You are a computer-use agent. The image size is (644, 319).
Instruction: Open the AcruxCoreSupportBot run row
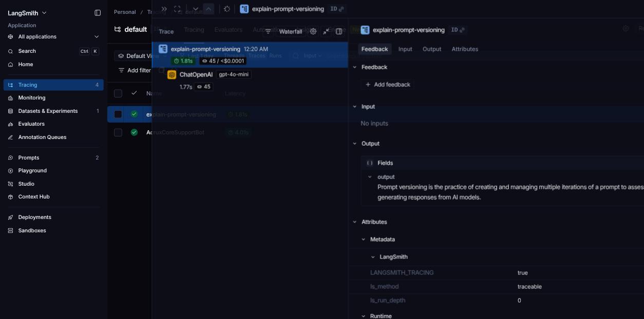tap(175, 132)
